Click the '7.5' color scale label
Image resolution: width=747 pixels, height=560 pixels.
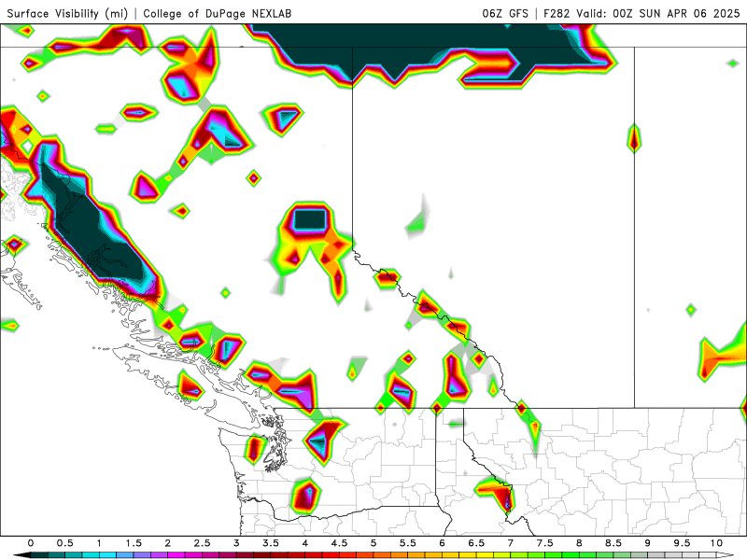pos(545,543)
